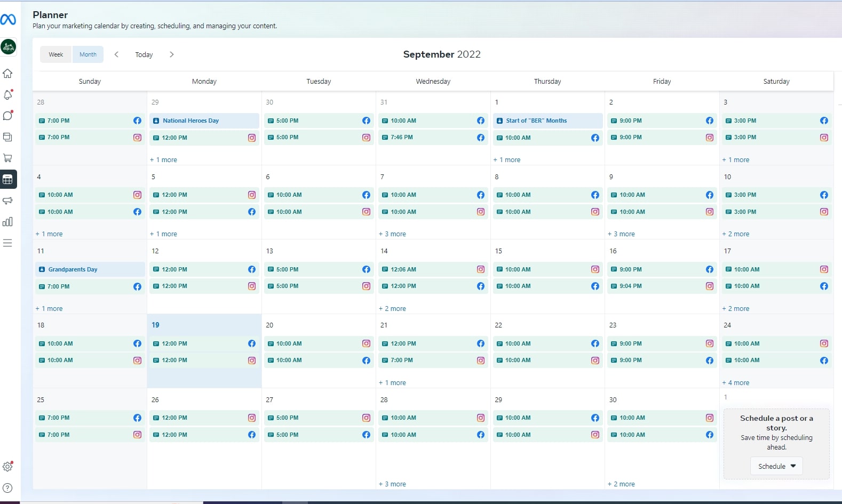Open the Insights bar chart icon

pos(7,222)
